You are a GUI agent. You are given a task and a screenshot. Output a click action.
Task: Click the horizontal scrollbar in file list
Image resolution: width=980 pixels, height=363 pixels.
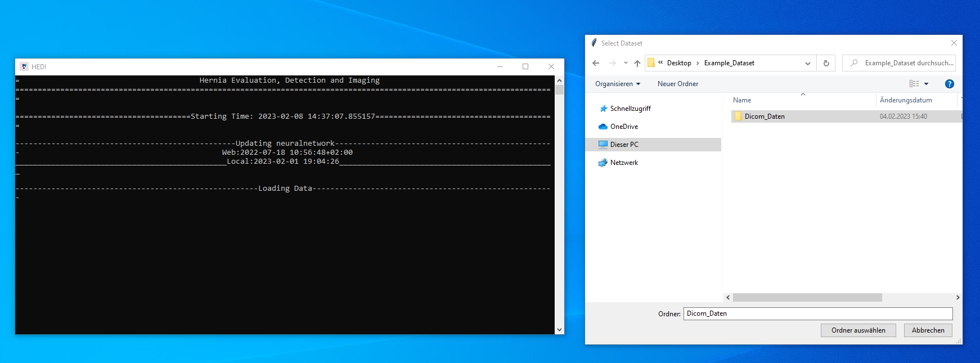tap(807, 297)
